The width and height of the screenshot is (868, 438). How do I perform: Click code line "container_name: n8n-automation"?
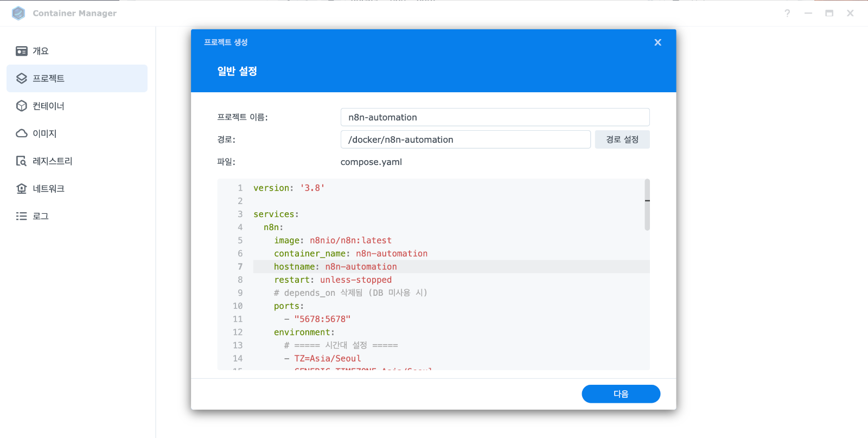(350, 253)
